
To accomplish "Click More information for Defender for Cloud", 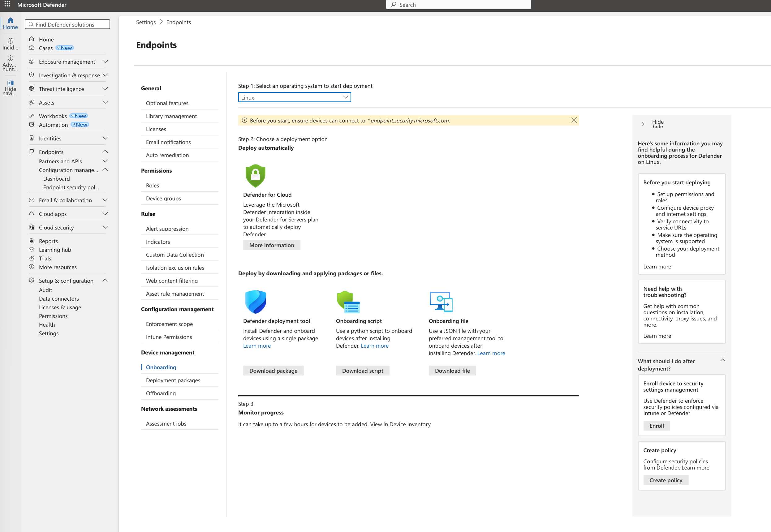I will tap(271, 245).
